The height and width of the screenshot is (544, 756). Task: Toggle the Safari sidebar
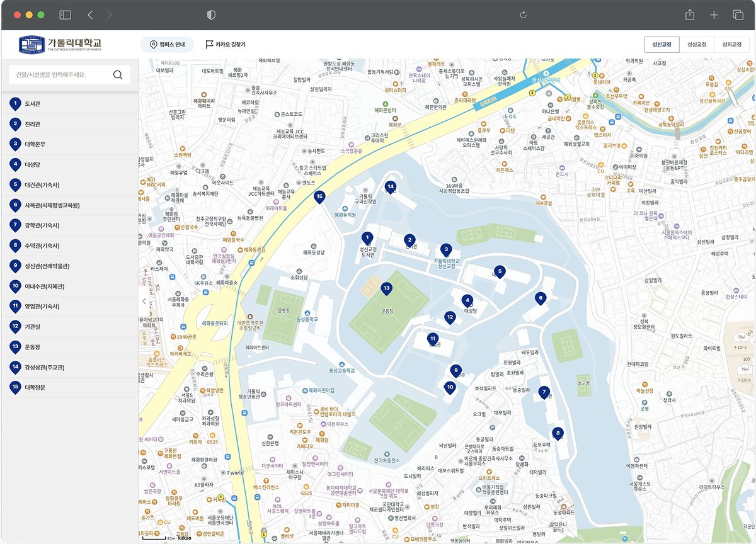click(x=66, y=14)
